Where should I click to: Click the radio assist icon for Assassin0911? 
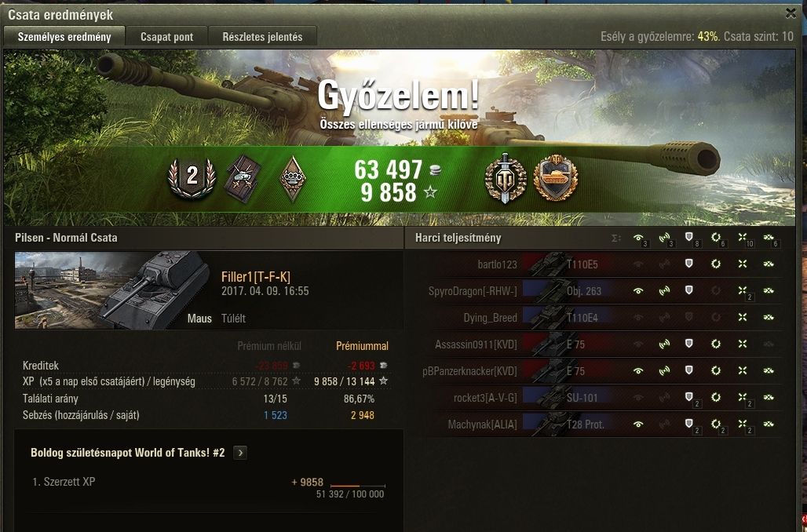point(664,344)
